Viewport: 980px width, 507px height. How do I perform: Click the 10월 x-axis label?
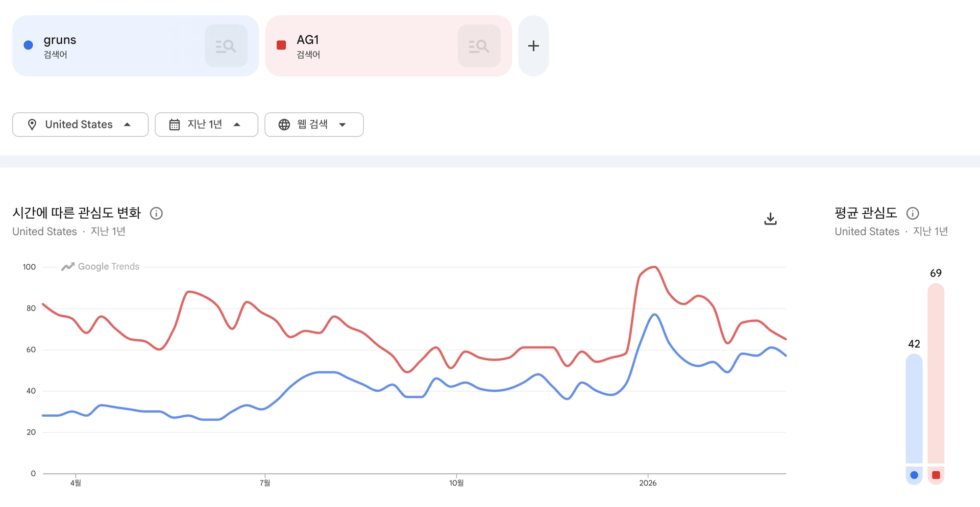coord(456,483)
